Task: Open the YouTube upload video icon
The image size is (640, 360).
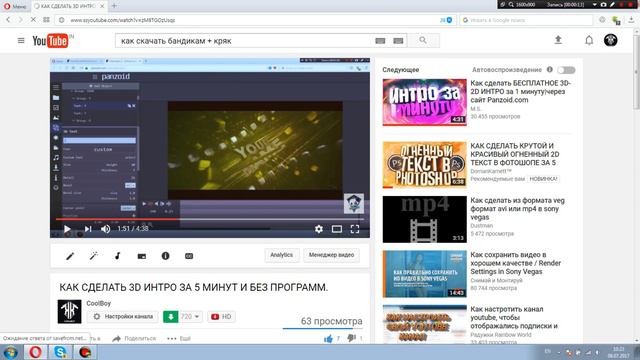Action: click(x=558, y=40)
